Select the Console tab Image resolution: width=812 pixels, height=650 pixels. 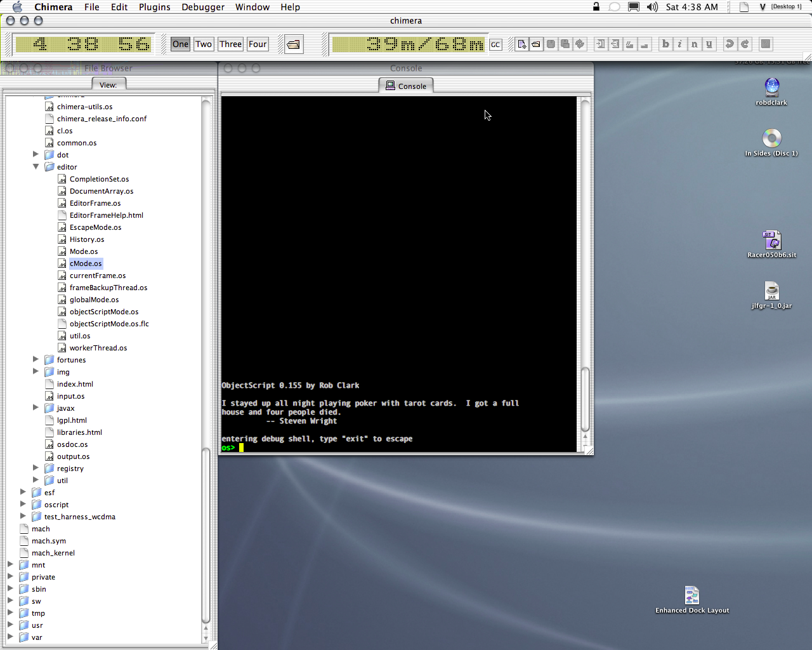pos(406,86)
